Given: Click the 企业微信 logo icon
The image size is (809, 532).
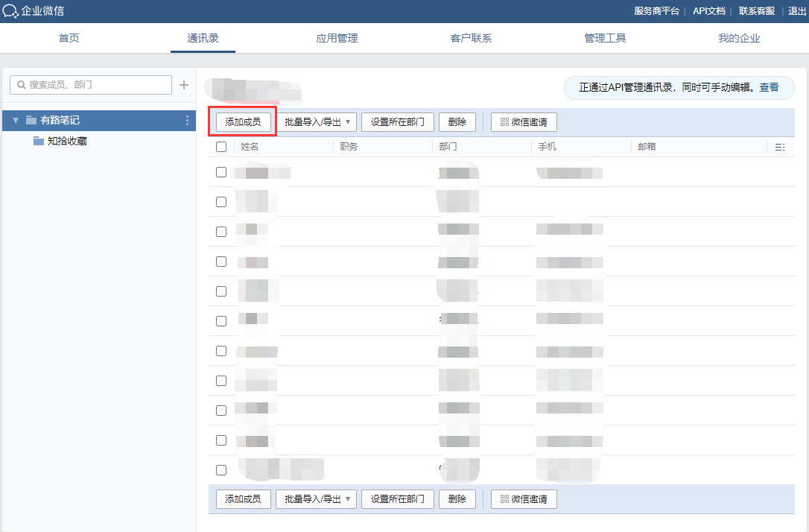Looking at the screenshot, I should (10, 11).
